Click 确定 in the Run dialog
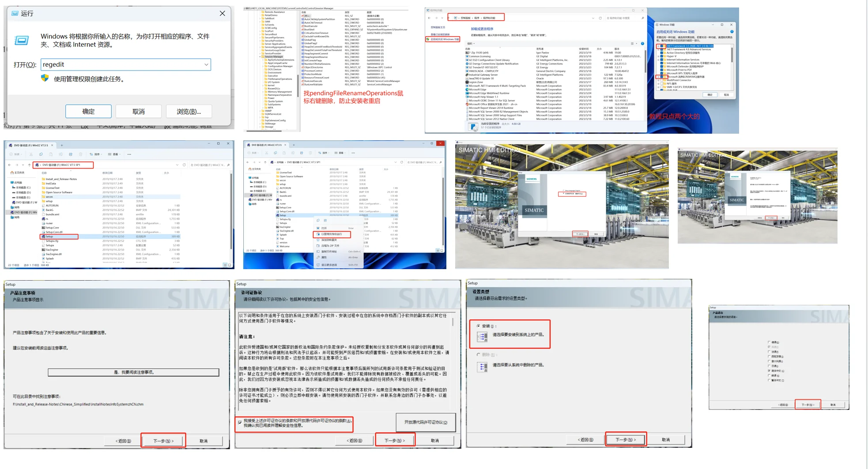Viewport: 868px width, 469px height. 88,112
